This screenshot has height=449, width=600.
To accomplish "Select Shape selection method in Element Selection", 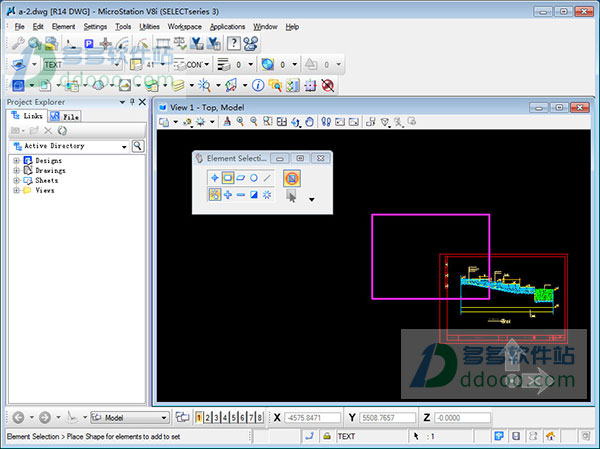I will pyautogui.click(x=241, y=178).
